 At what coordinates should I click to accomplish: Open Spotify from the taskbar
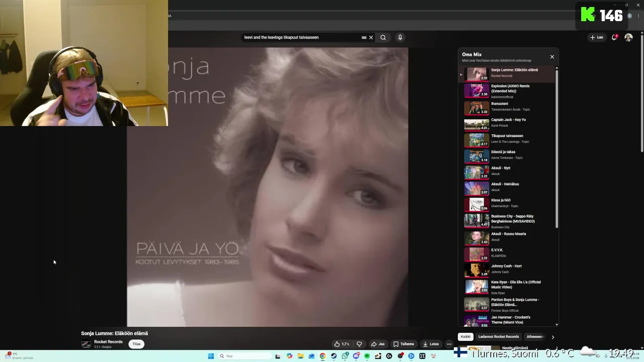pos(367,356)
